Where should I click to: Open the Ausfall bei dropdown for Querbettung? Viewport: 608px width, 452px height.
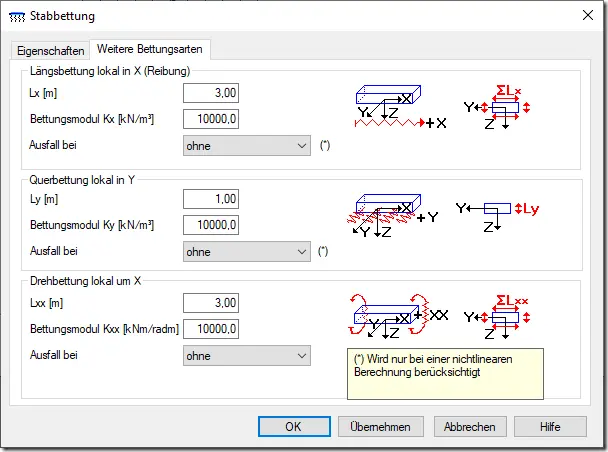tap(247, 252)
